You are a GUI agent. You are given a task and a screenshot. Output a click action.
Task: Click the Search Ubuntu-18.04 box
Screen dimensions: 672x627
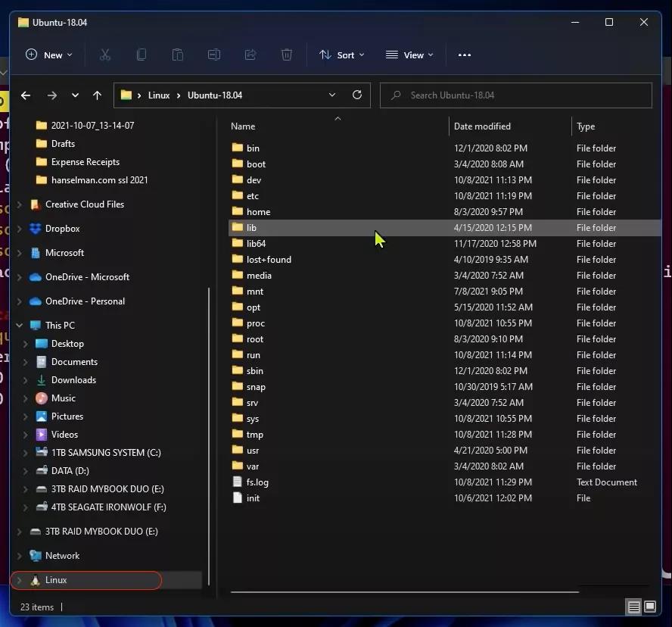(x=515, y=95)
